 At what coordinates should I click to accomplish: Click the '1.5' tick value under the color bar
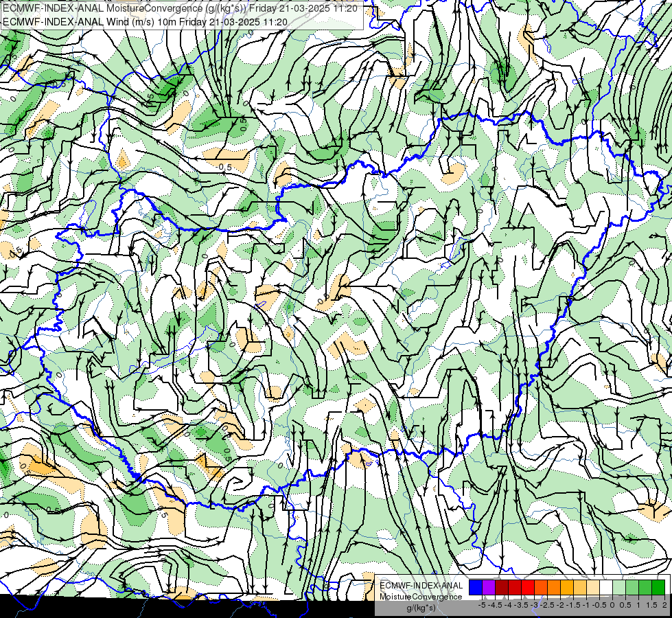pos(651,605)
